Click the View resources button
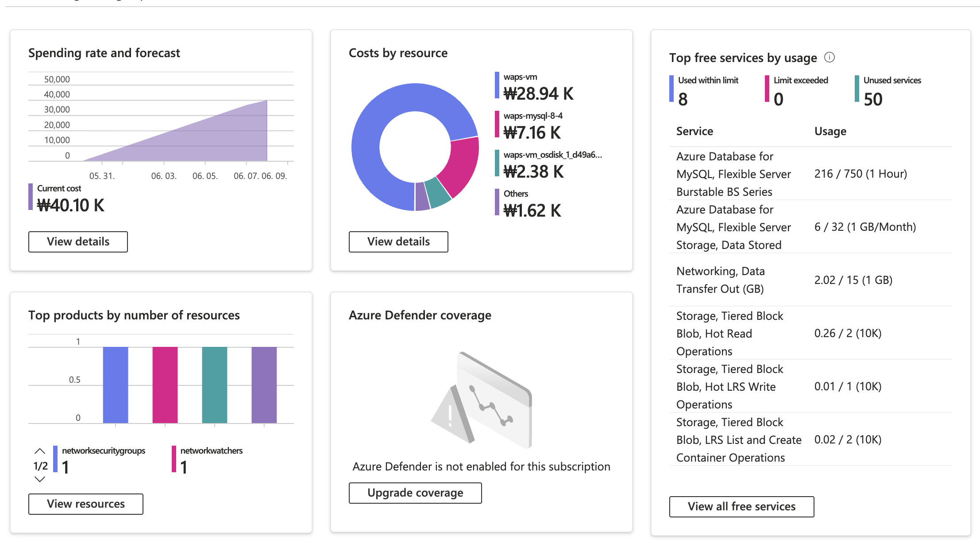Viewport: 980px width, 544px height. tap(86, 504)
